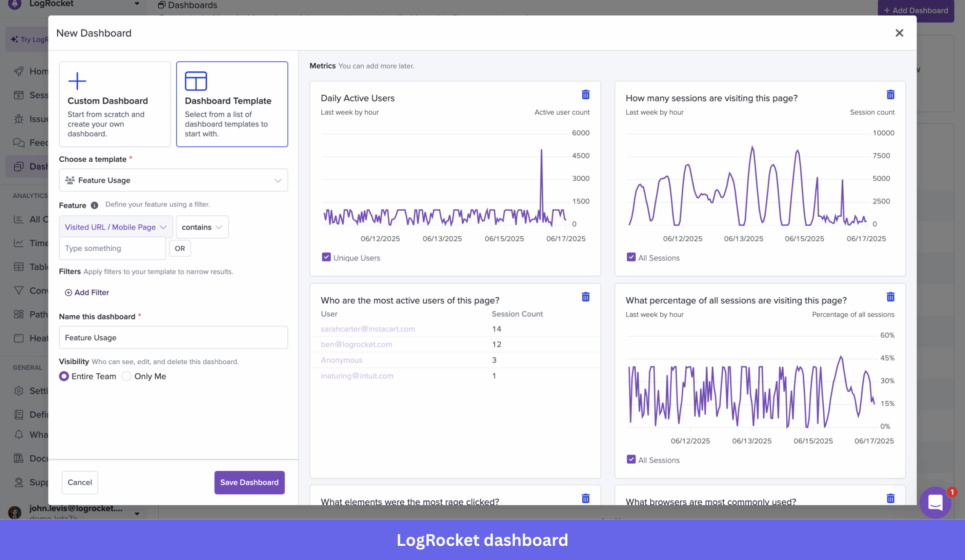Select the Custom Dashboard plus icon
The height and width of the screenshot is (560, 965).
tap(77, 81)
